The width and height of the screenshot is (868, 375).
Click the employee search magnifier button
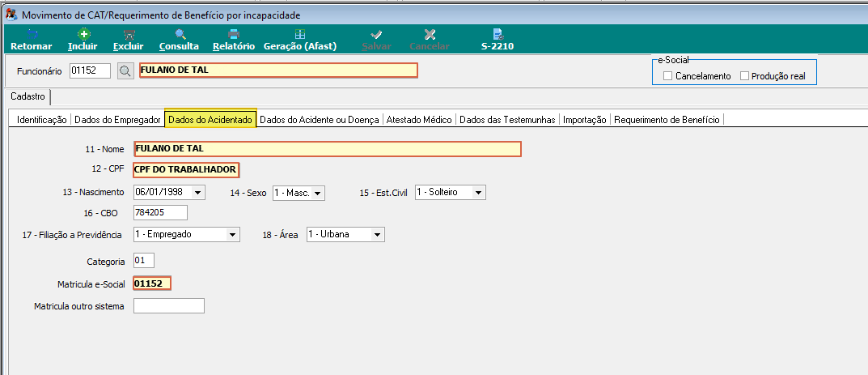pyautogui.click(x=125, y=70)
